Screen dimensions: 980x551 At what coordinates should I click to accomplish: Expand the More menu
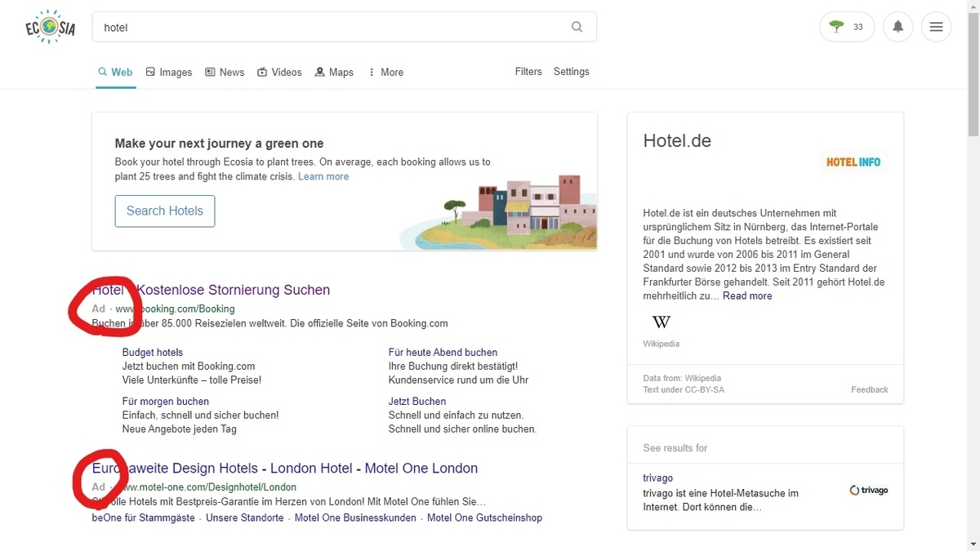point(385,72)
